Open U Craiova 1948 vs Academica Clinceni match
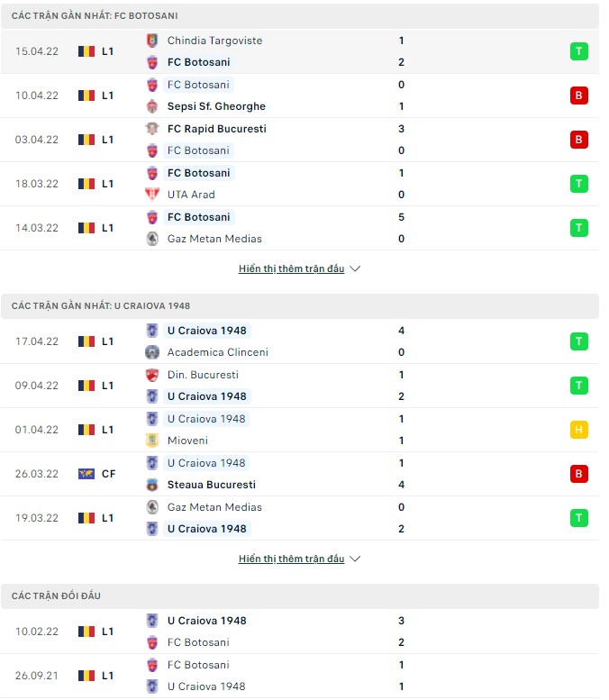Image resolution: width=609 pixels, height=700 pixels. (299, 341)
